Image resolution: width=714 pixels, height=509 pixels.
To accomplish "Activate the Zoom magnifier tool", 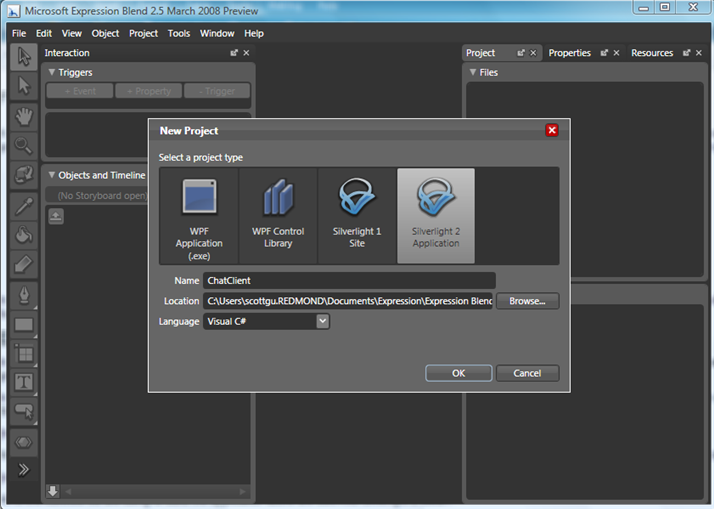I will [x=24, y=146].
